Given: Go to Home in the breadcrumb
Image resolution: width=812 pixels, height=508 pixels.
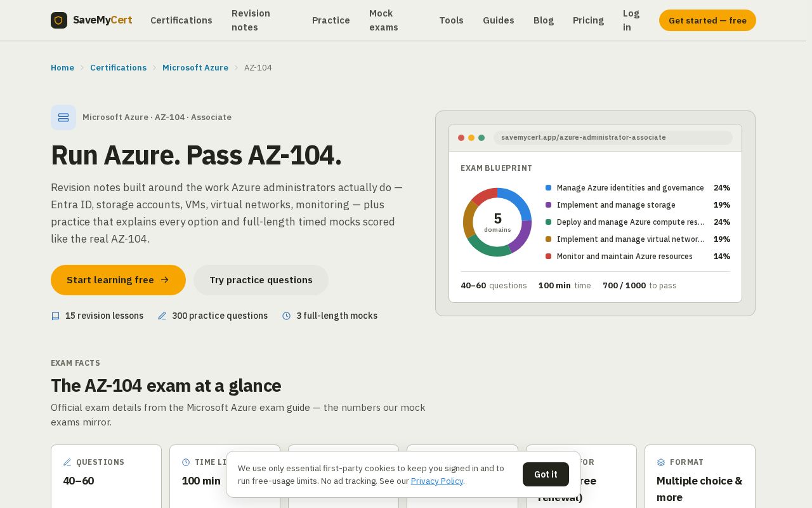Looking at the screenshot, I should (62, 68).
